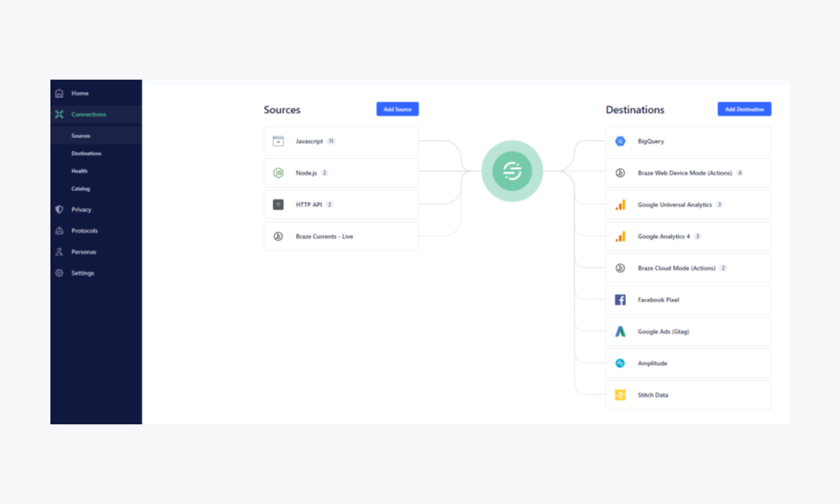The height and width of the screenshot is (504, 840).
Task: Click the BigQuery destination icon
Action: 619,141
